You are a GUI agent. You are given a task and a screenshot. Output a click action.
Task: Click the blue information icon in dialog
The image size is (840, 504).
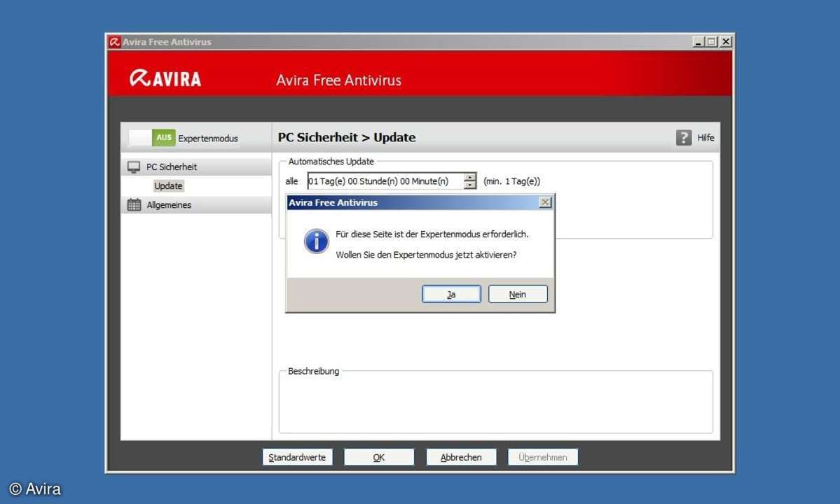[x=316, y=241]
